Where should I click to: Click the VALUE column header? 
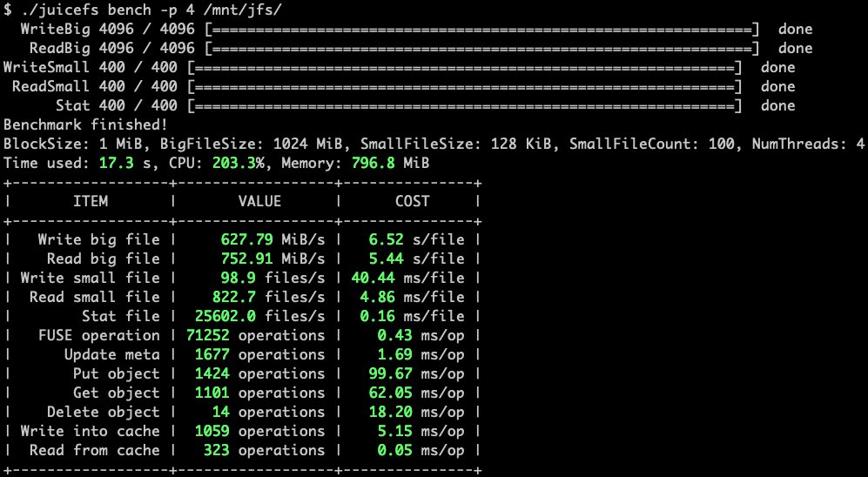[259, 201]
